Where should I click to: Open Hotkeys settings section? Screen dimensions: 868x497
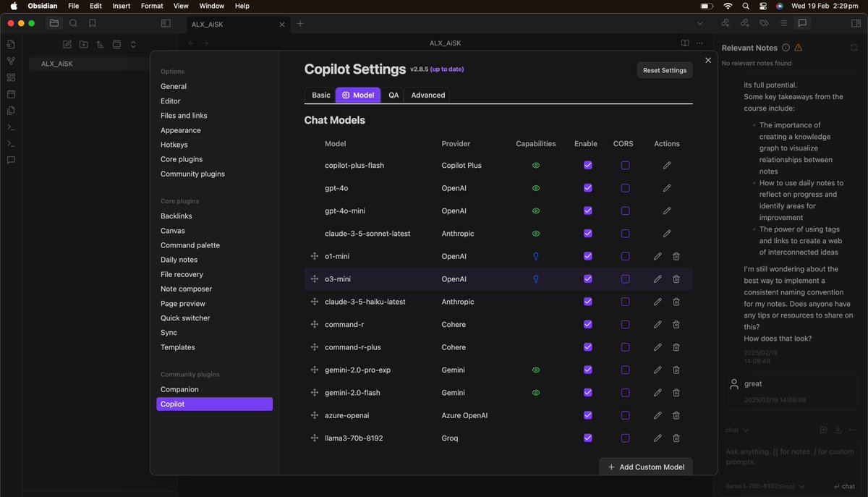174,145
